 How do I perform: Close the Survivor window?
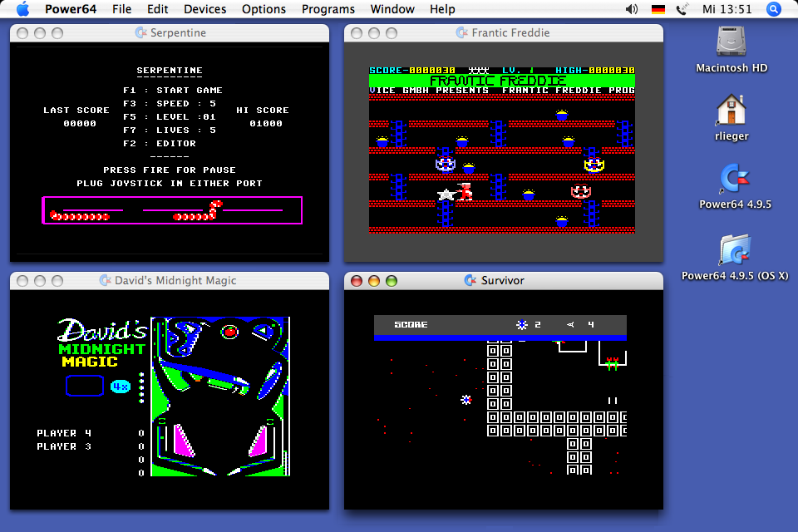(x=357, y=281)
